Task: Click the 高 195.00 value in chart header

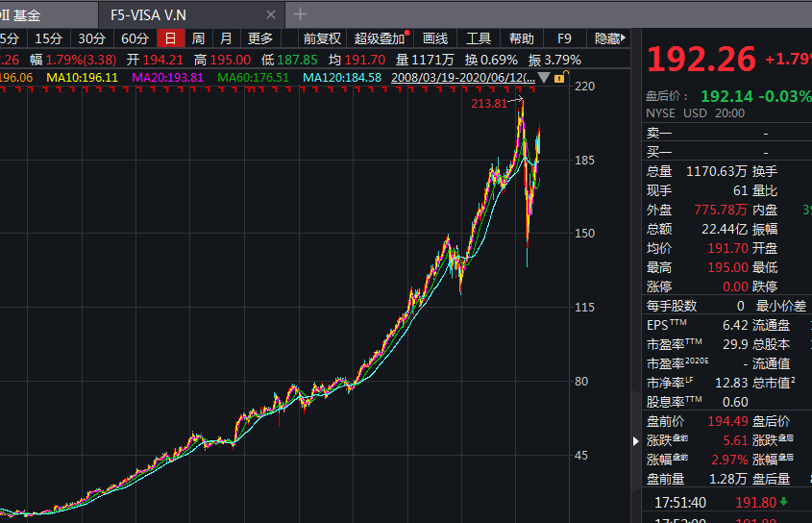Action: pyautogui.click(x=232, y=61)
